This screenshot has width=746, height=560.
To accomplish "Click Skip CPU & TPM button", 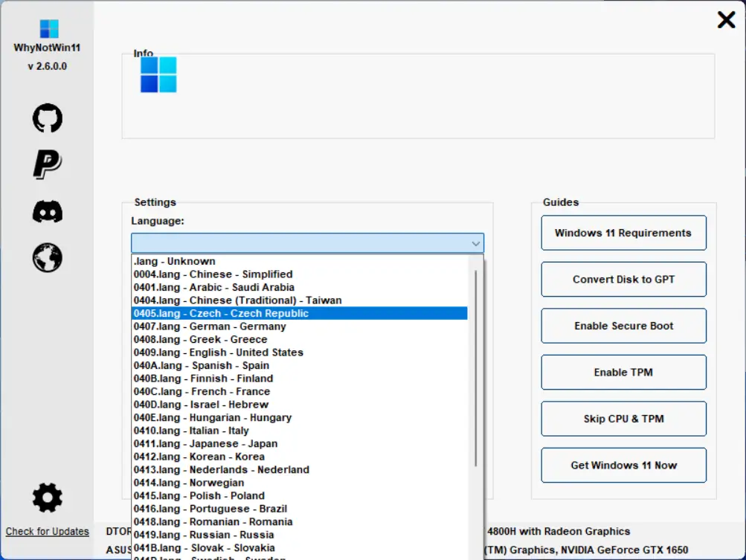I will tap(623, 419).
